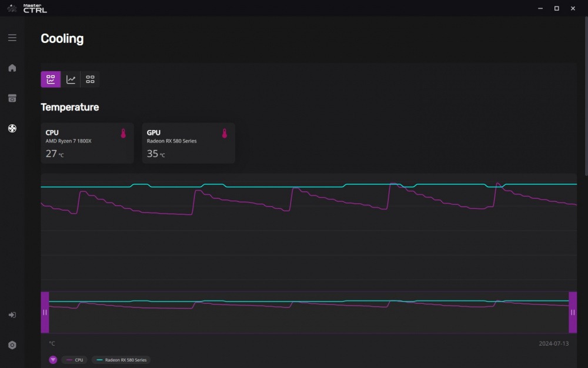
Task: Switch to chart-only view
Action: click(x=71, y=79)
